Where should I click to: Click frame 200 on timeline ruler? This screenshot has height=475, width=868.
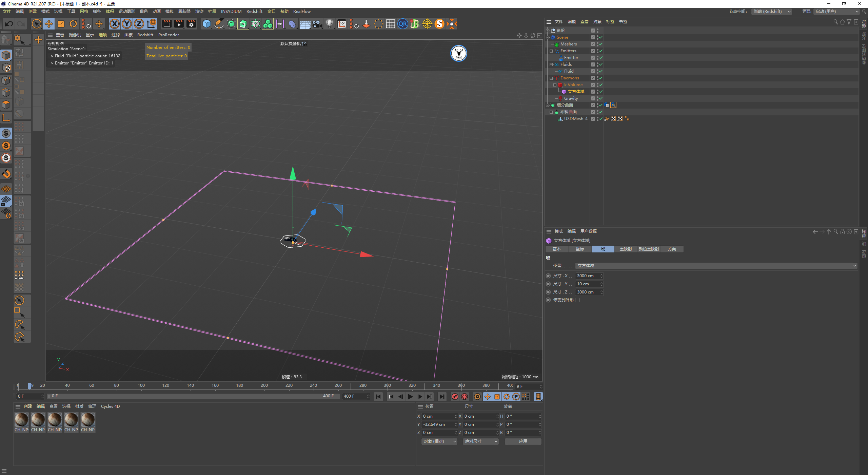[264, 385]
